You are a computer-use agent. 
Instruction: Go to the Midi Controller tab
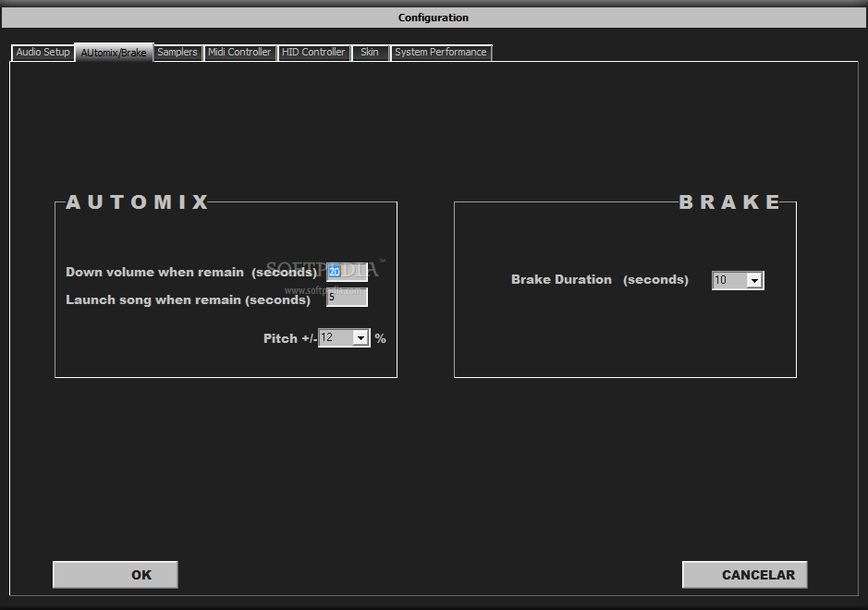(239, 53)
